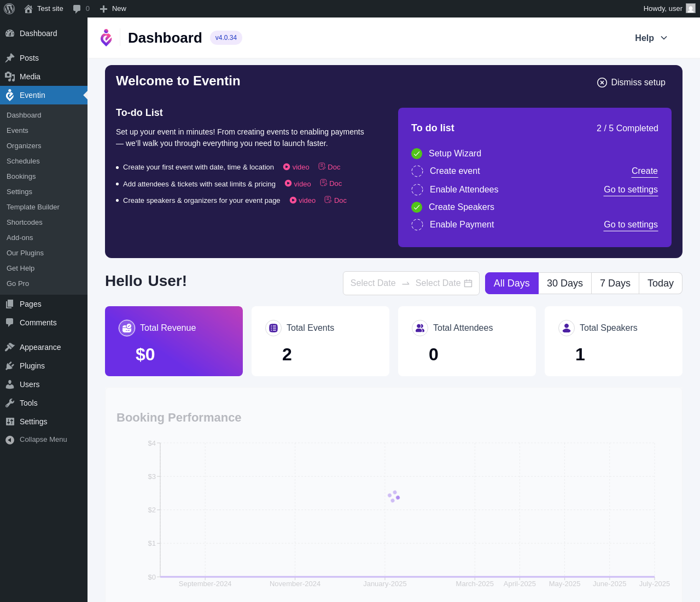Click the end Select Date field

pos(438,283)
